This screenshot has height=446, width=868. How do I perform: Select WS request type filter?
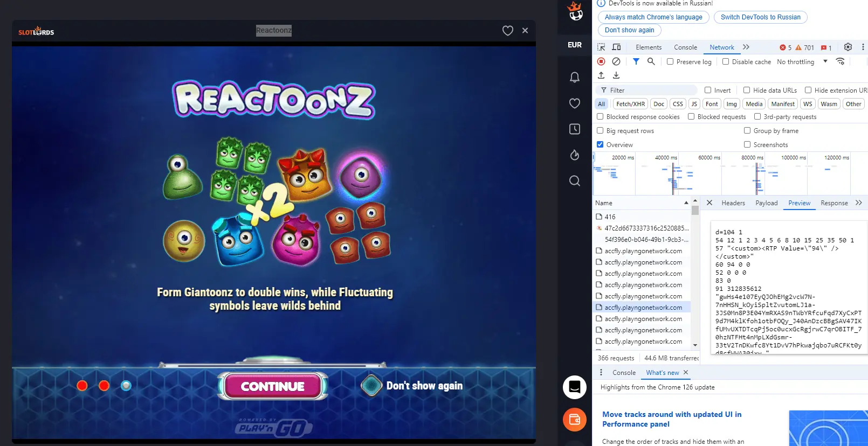[807, 104]
